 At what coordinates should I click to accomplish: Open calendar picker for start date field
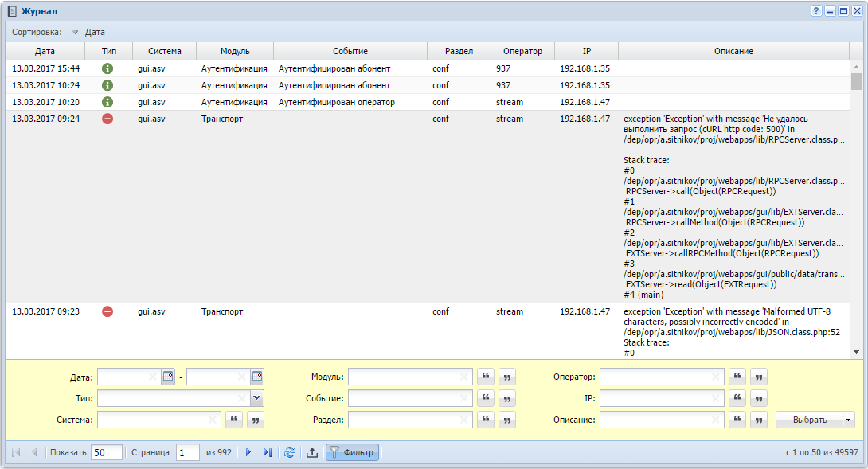[x=168, y=377]
